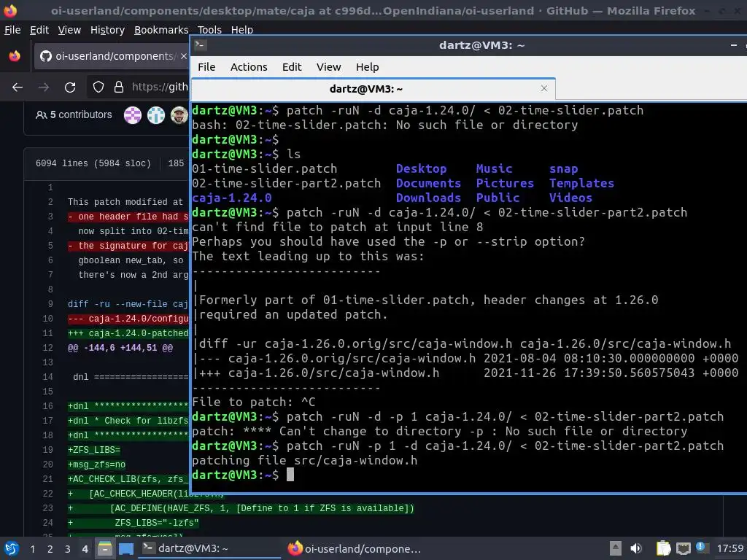Open Firefox History menu
Screen dimensions: 747x560
[107, 30]
